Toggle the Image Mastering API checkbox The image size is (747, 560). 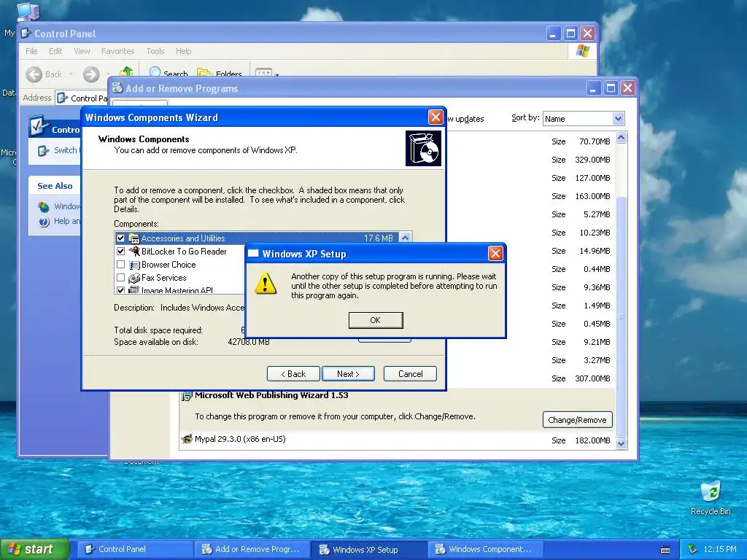120,289
